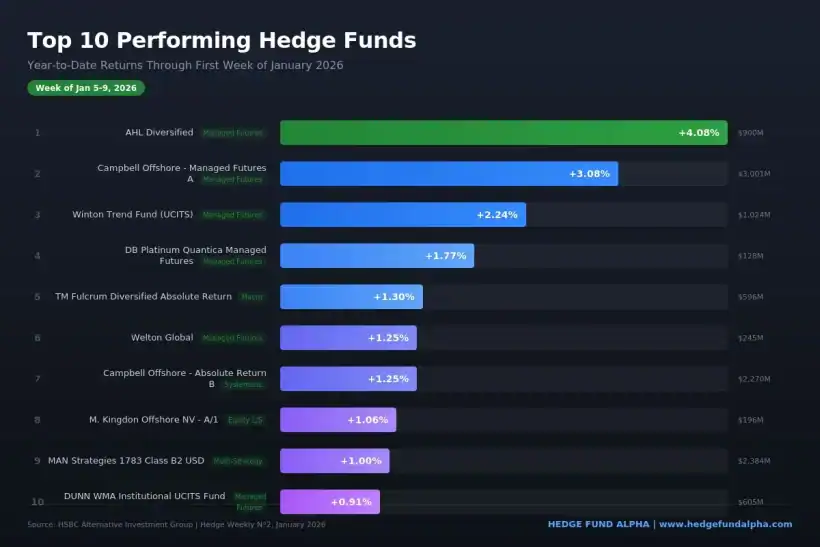This screenshot has width=820, height=547.
Task: Select the AHL Diversified fund name
Action: pyautogui.click(x=159, y=132)
